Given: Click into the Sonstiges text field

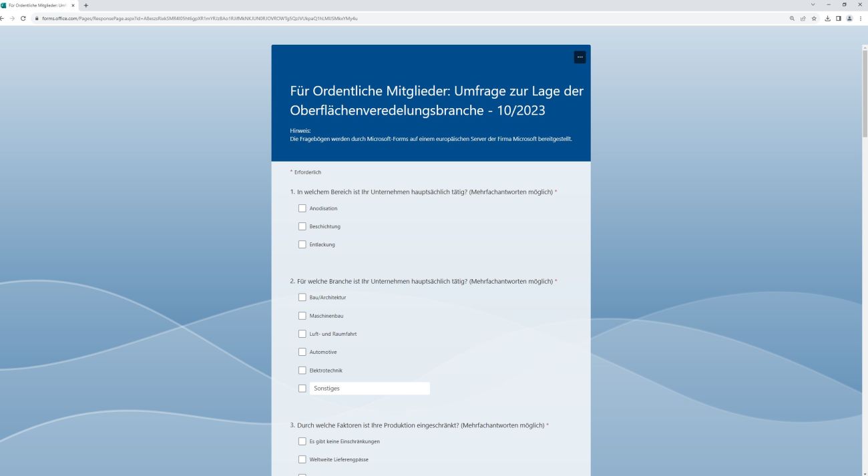Looking at the screenshot, I should click(x=369, y=388).
